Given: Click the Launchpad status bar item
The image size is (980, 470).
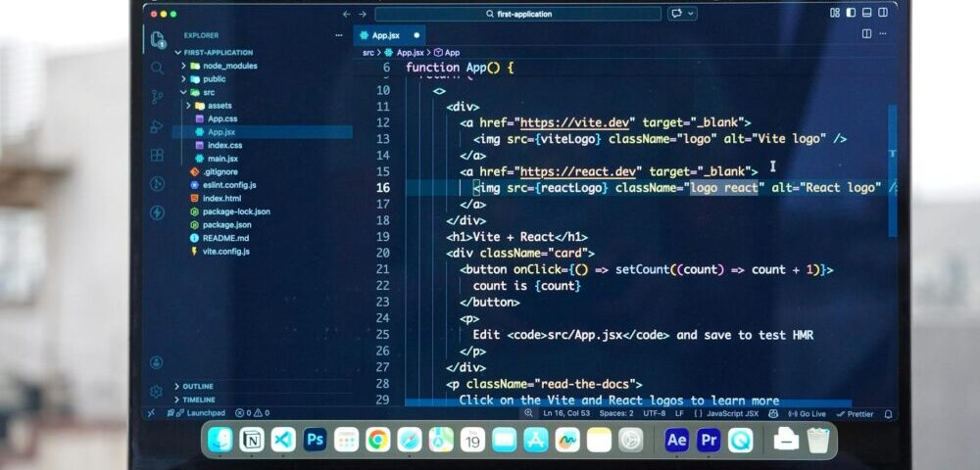Looking at the screenshot, I should [x=197, y=413].
